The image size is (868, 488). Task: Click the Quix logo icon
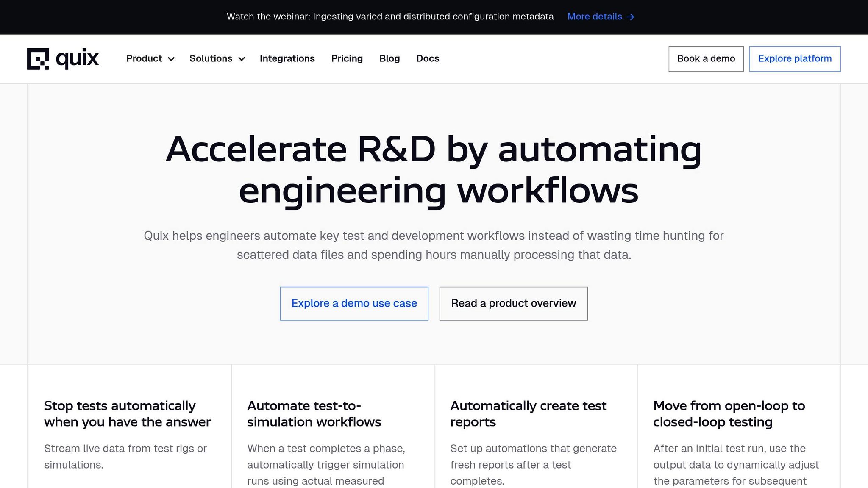click(38, 59)
